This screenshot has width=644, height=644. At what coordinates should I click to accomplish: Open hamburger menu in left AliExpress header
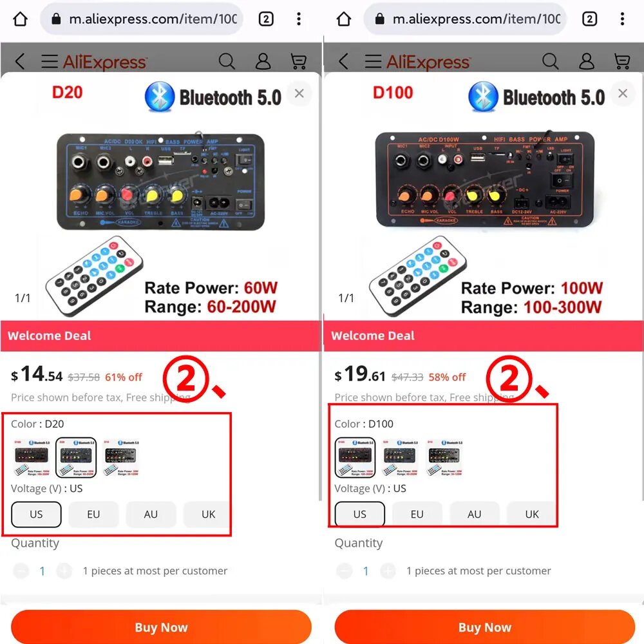50,61
